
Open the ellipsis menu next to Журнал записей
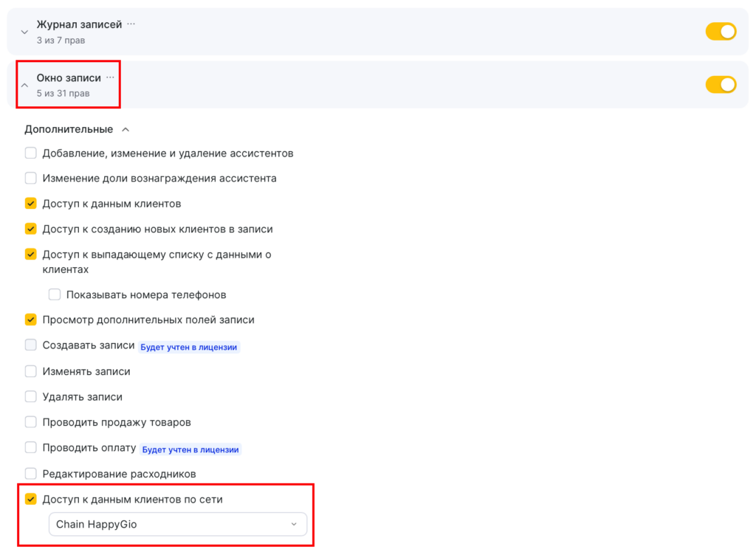[x=131, y=24]
